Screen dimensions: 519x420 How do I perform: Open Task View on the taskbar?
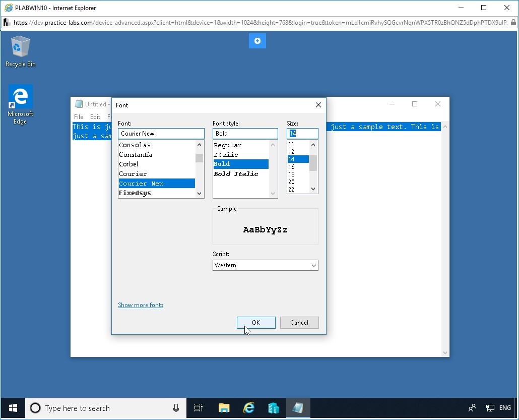[x=198, y=408]
